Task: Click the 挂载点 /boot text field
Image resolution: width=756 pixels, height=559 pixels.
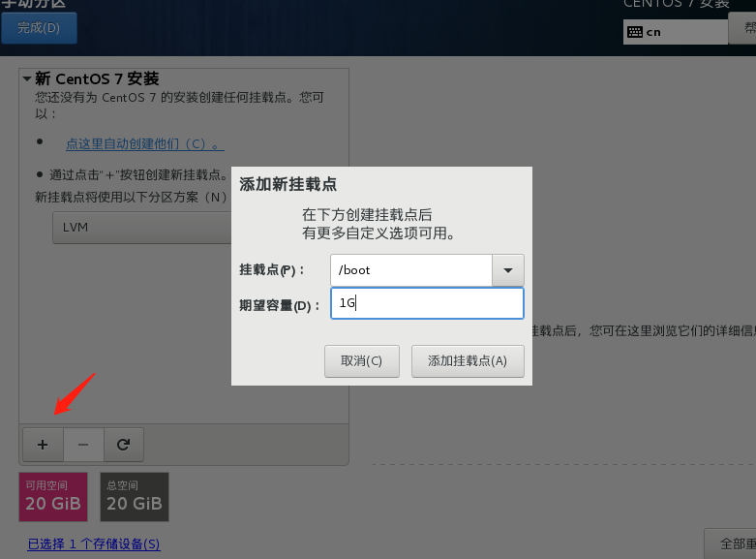Action: (411, 270)
